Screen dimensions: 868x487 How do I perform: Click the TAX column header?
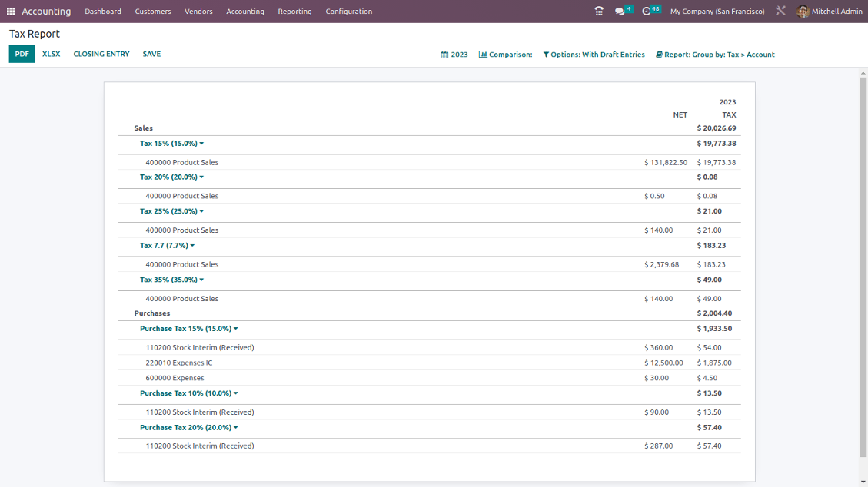tap(729, 115)
